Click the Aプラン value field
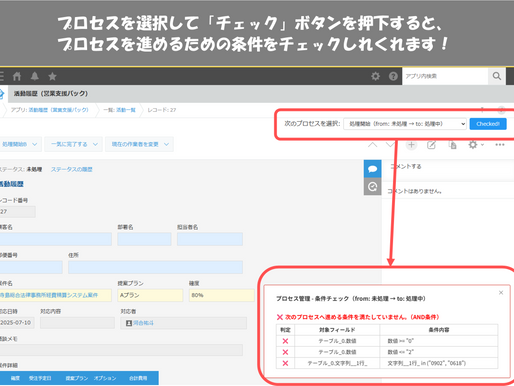Screen dimensions: 514x386 (150, 295)
